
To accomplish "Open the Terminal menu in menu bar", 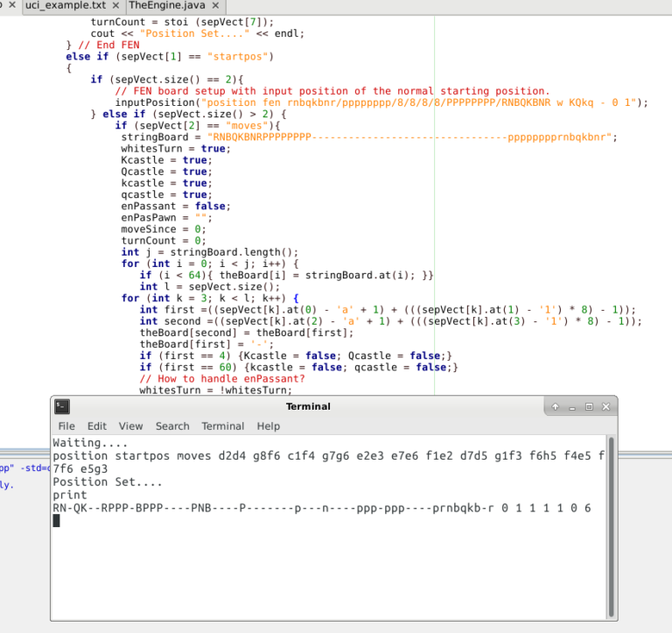I will coord(223,426).
